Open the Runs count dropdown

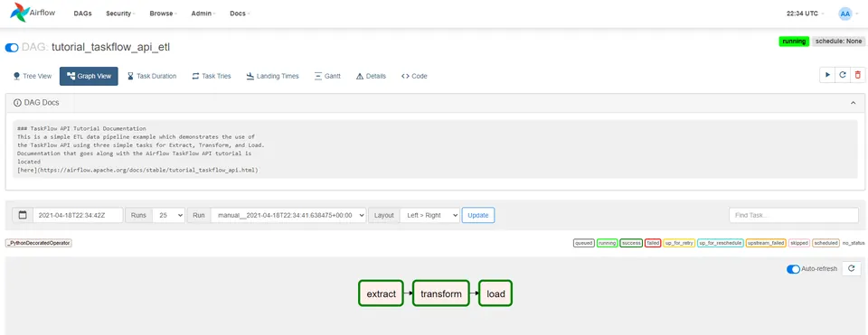tap(168, 215)
